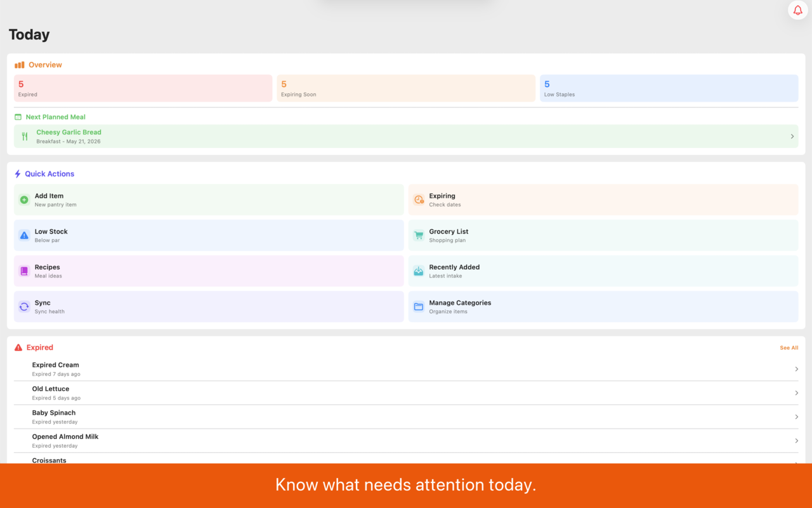Open notifications bell icon
The width and height of the screenshot is (812, 508).
point(797,10)
